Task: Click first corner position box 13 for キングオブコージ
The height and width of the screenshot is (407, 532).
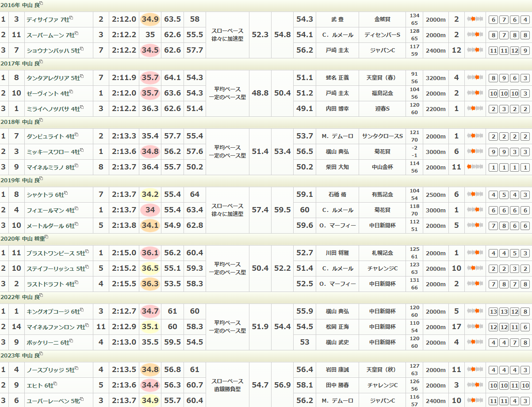Action: pos(493,311)
